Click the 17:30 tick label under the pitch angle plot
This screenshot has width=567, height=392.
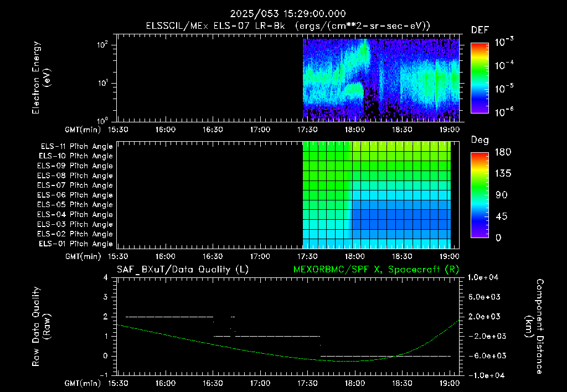[x=307, y=256]
